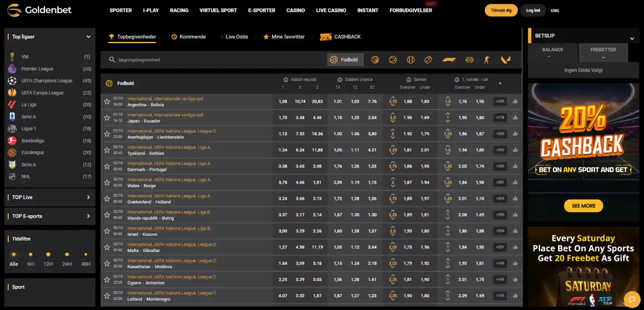Select the Valorant esports icon
Image resolution: width=644 pixels, height=310 pixels.
pos(506,60)
